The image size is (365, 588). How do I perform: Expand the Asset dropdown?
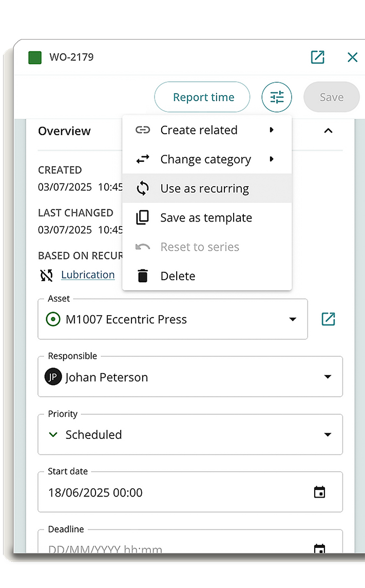point(293,319)
